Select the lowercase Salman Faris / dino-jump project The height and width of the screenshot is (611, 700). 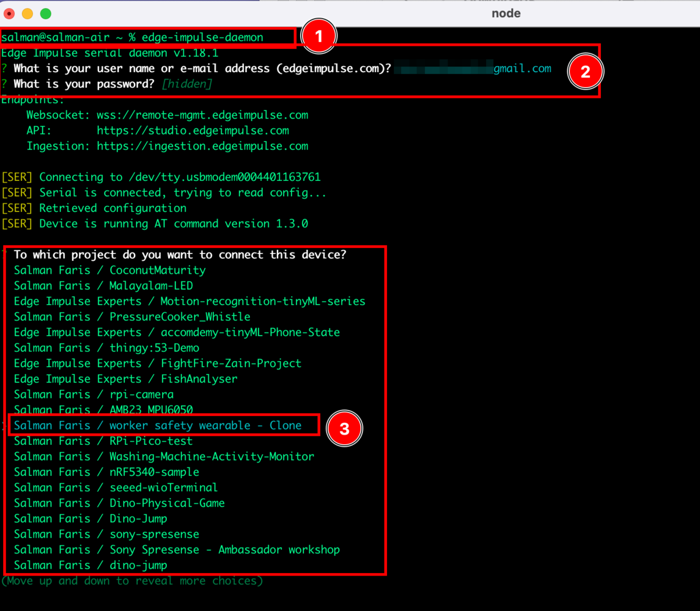tap(90, 565)
